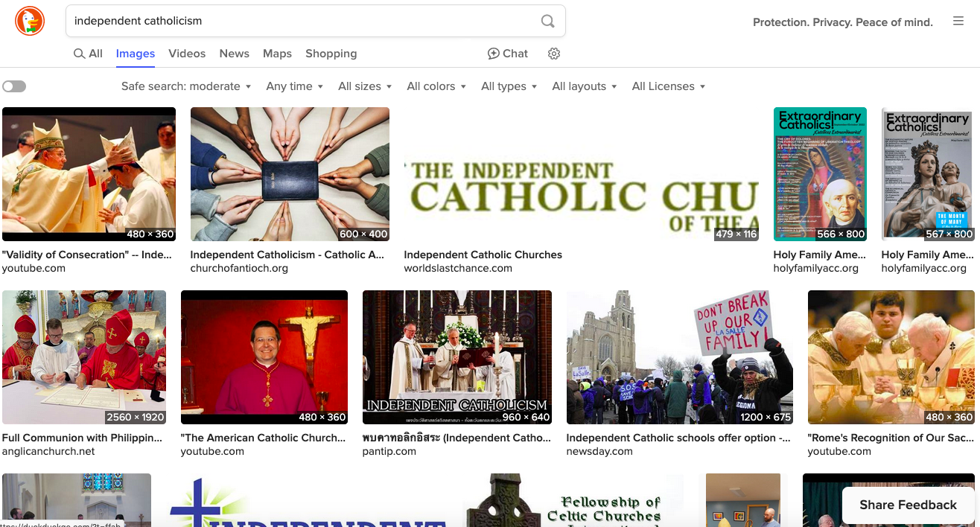
Task: Open The American Catholic Church thumbnail
Action: click(264, 357)
